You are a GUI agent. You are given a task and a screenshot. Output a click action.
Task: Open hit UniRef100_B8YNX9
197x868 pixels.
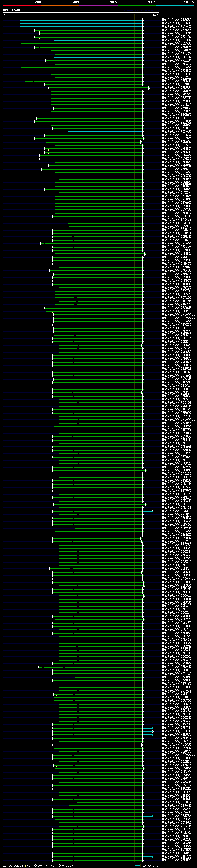pyautogui.click(x=177, y=84)
